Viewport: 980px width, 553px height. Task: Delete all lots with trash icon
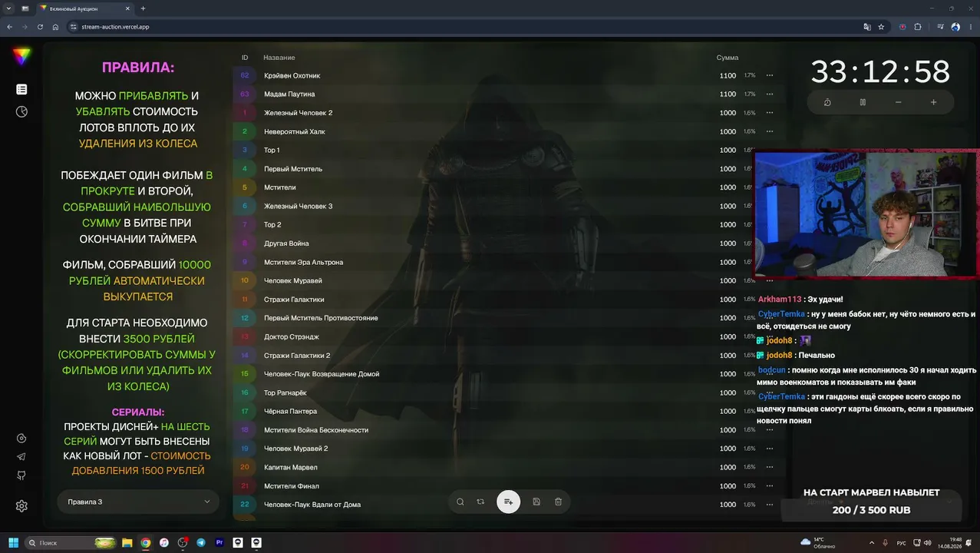coord(558,502)
